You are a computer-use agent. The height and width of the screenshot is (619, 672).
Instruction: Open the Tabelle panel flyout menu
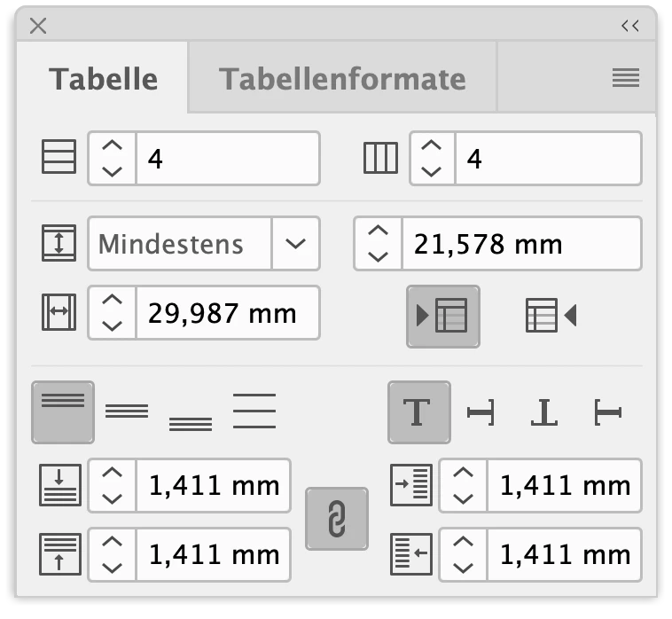(x=626, y=79)
